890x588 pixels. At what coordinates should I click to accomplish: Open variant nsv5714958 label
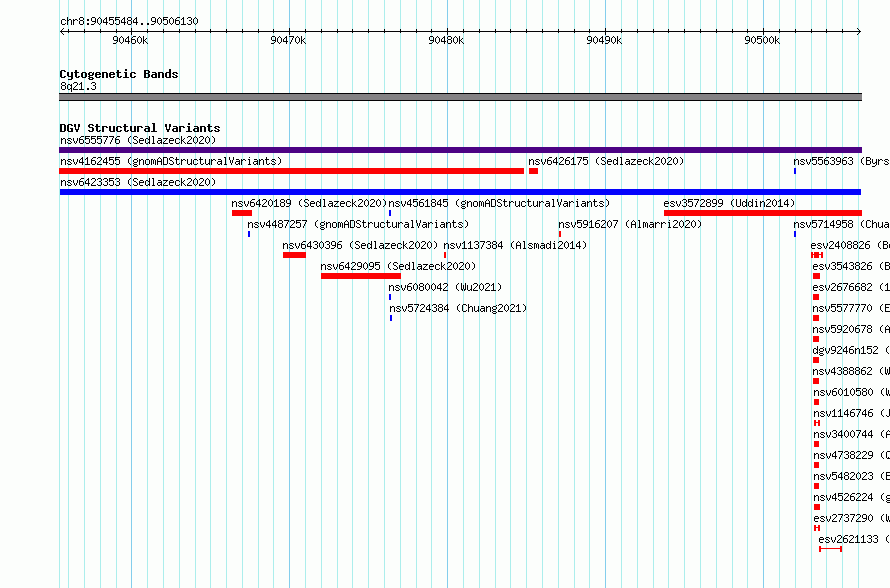click(x=842, y=224)
